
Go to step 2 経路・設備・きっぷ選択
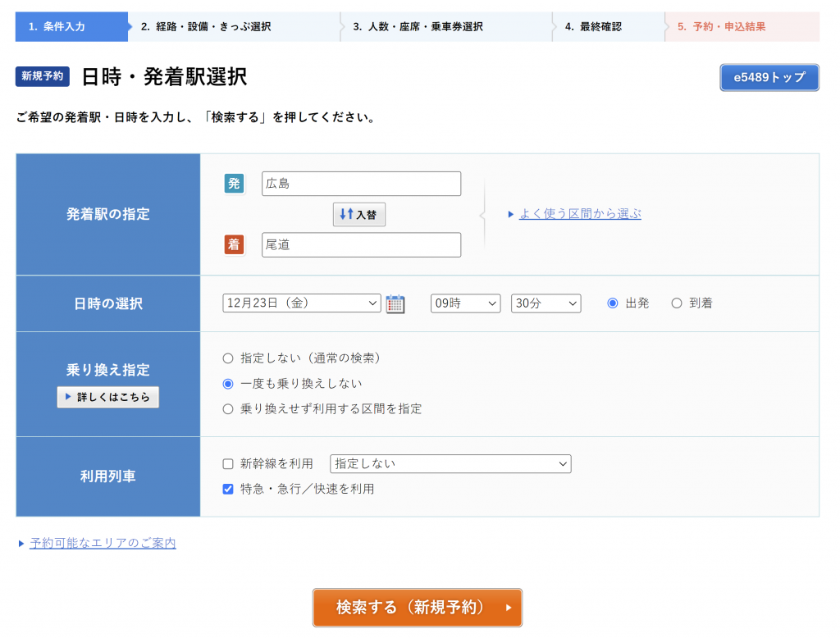[234, 26]
